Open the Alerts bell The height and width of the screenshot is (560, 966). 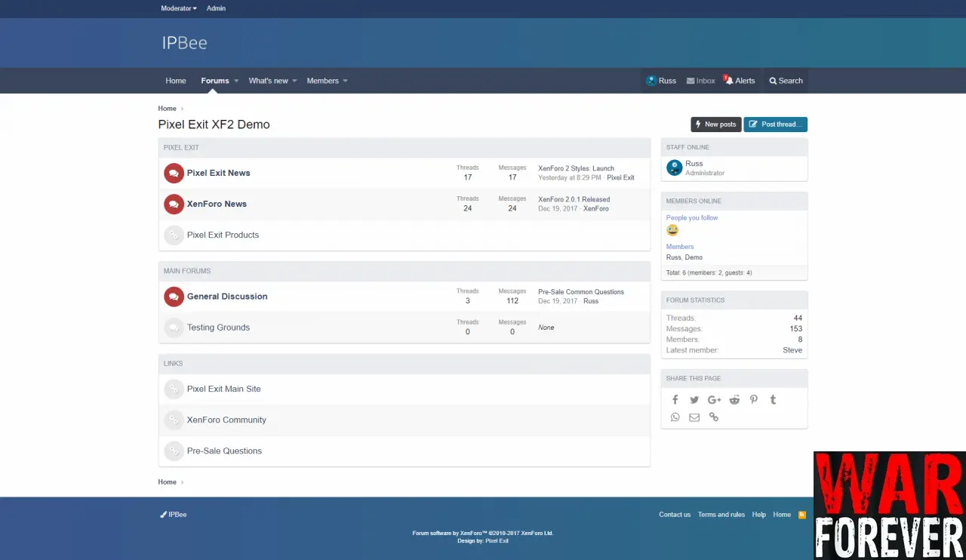(740, 81)
